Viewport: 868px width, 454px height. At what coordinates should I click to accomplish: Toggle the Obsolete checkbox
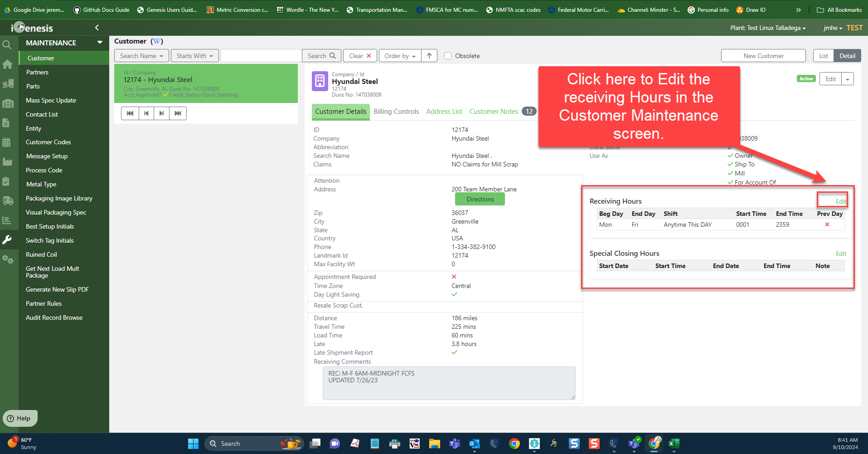[448, 56]
